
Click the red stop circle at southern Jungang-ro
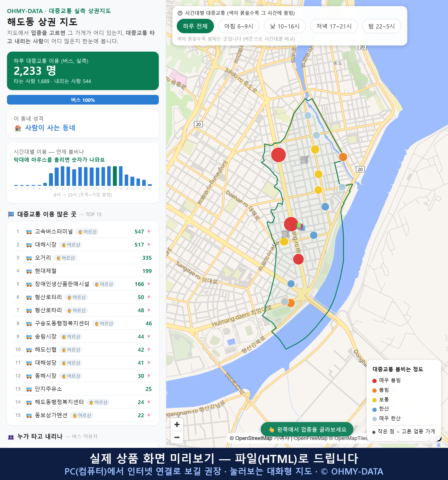click(x=298, y=259)
